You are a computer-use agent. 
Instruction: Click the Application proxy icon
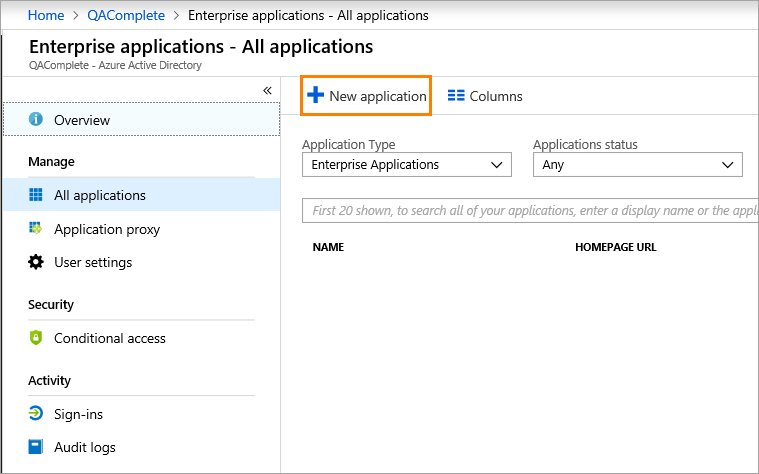pos(36,229)
